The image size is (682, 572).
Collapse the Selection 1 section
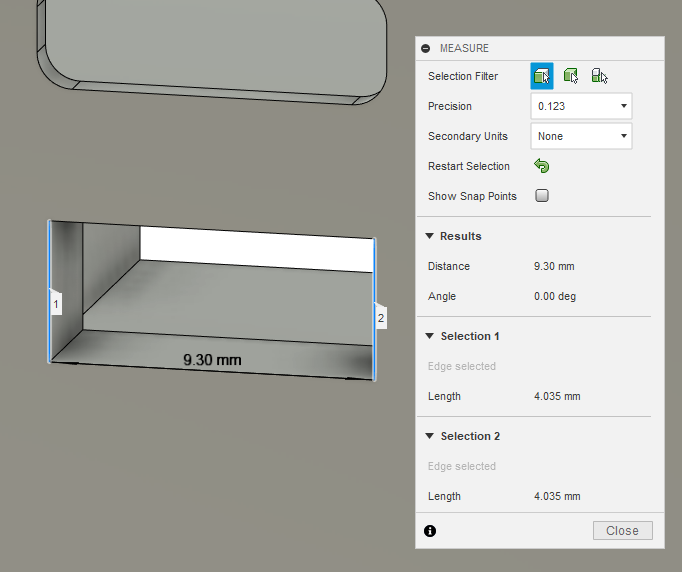pos(429,336)
